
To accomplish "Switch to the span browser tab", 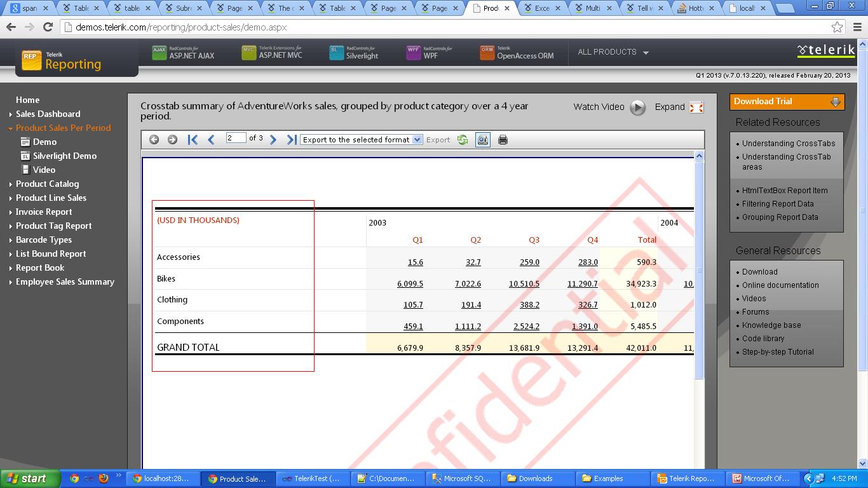I will coord(30,8).
